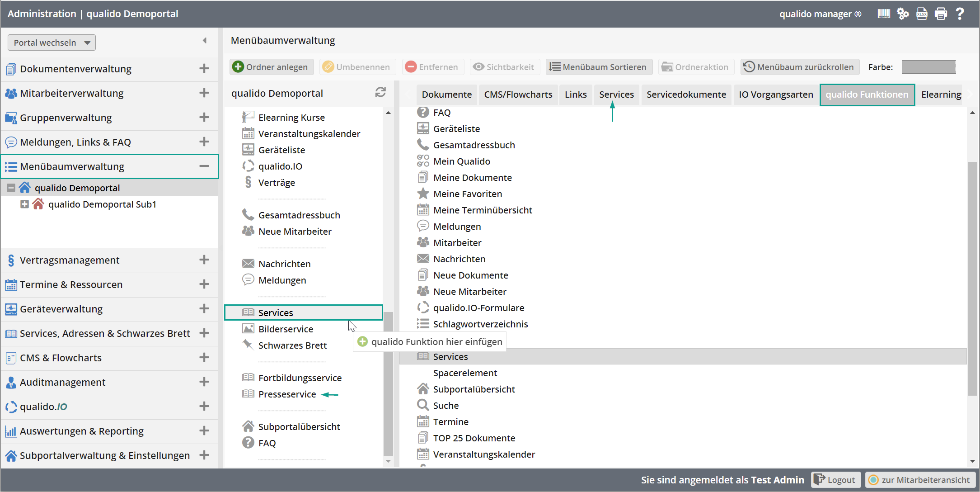980x492 pixels.
Task: Expand Gruppenverwaltung with its plus
Action: coord(204,118)
